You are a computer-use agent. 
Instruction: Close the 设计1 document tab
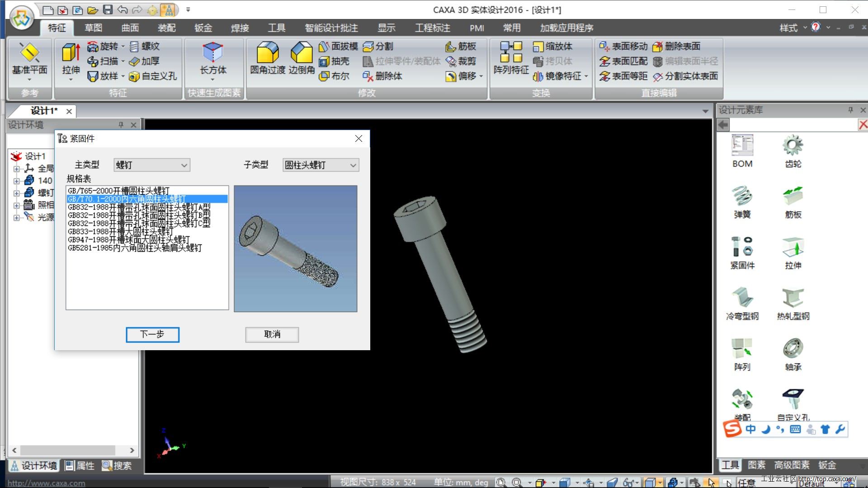(x=69, y=111)
